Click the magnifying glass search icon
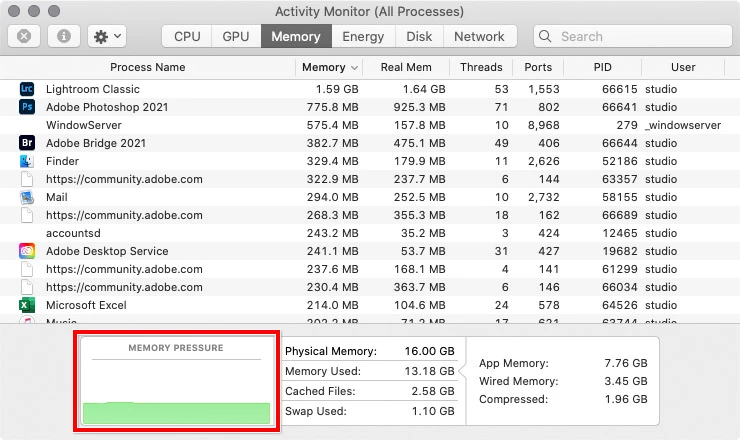 coord(545,36)
